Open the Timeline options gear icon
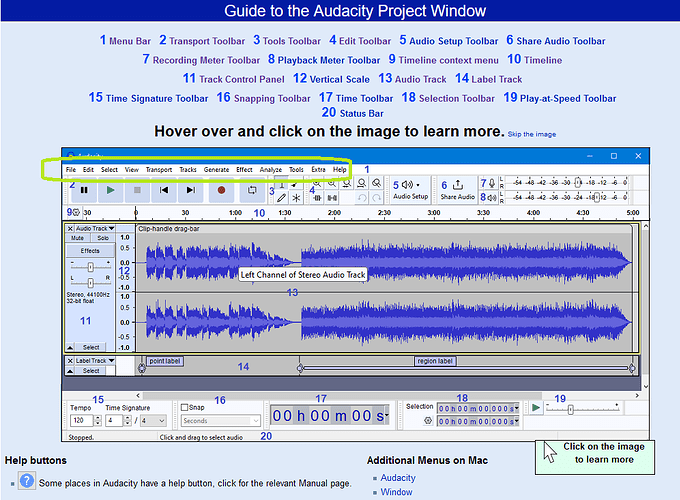The image size is (680, 500). point(76,212)
